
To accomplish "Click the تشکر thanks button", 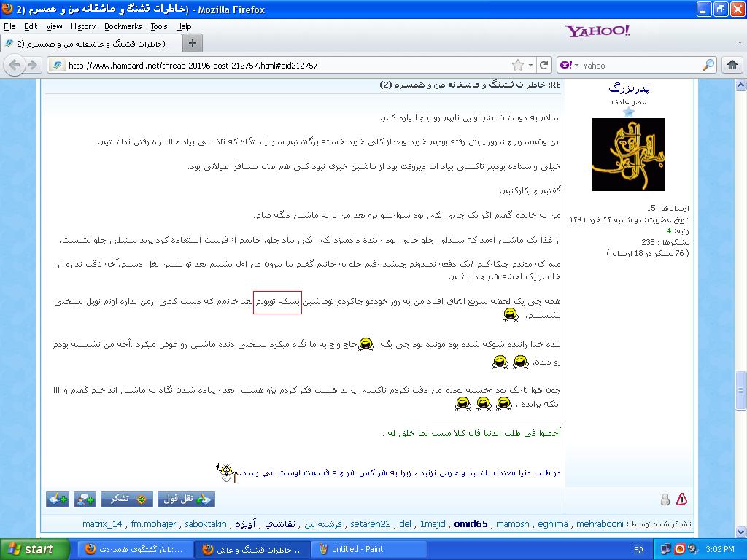I will (127, 499).
